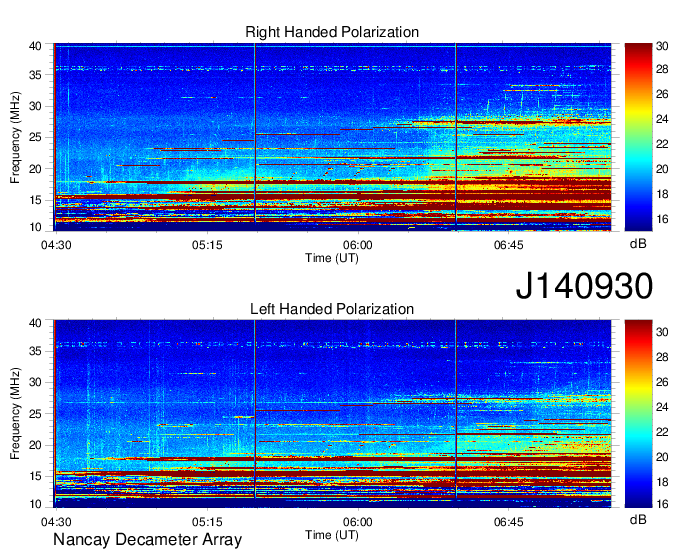680x552 pixels.
Task: Click the 10 MHz tick on bottom plot
Action: tap(35, 504)
